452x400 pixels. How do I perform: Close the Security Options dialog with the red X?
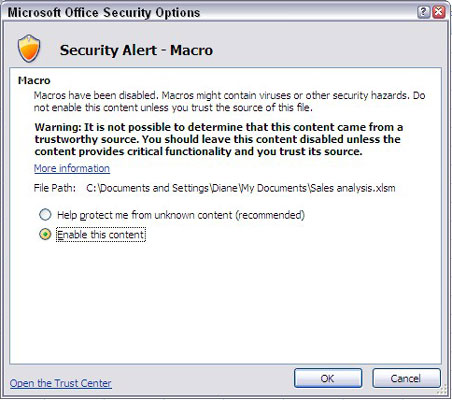pyautogui.click(x=439, y=12)
